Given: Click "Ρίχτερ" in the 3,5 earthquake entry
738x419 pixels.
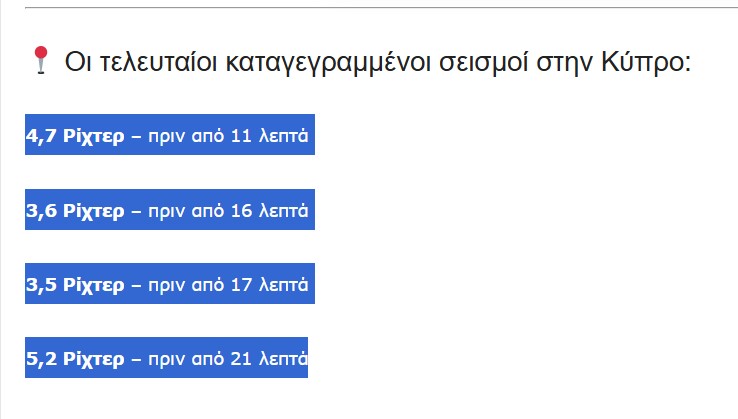Looking at the screenshot, I should [x=93, y=284].
